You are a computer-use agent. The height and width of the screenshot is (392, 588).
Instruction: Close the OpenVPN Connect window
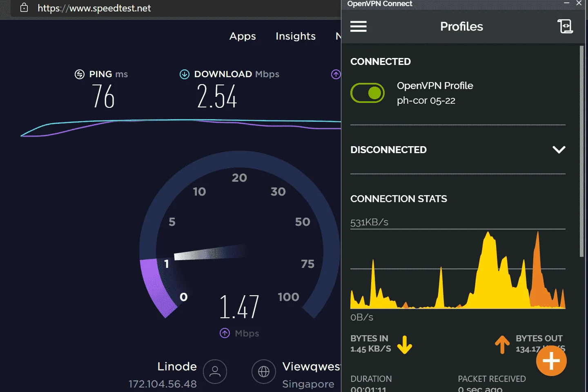(x=579, y=3)
